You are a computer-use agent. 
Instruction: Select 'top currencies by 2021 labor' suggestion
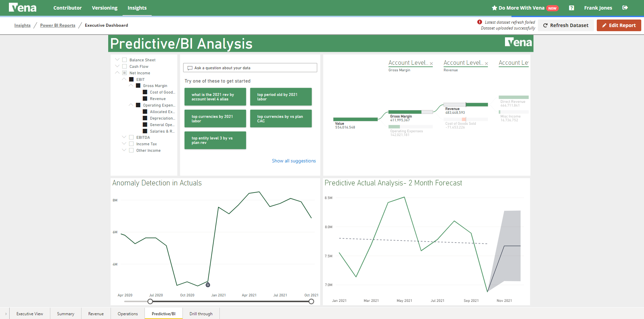pyautogui.click(x=215, y=119)
